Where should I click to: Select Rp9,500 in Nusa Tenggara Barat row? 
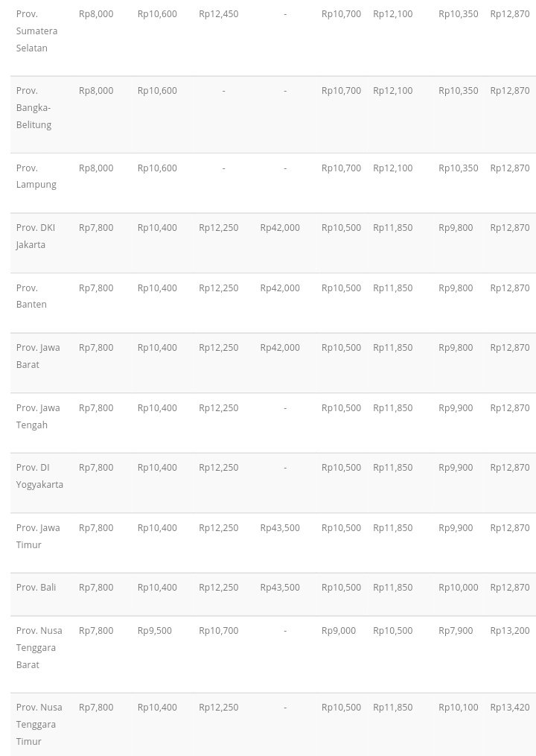coord(154,630)
